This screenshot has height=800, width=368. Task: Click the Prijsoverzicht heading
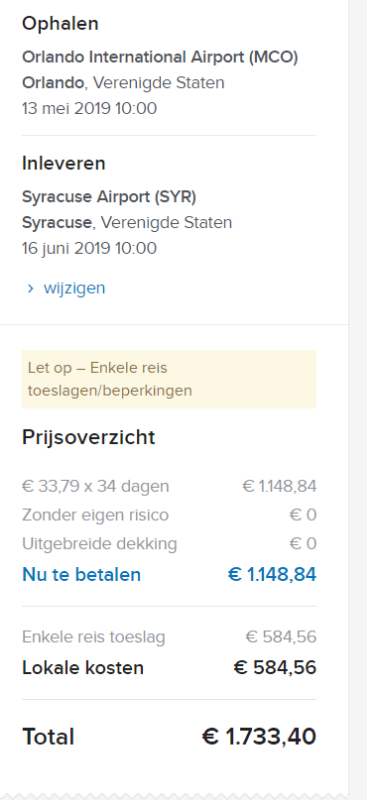[89, 437]
